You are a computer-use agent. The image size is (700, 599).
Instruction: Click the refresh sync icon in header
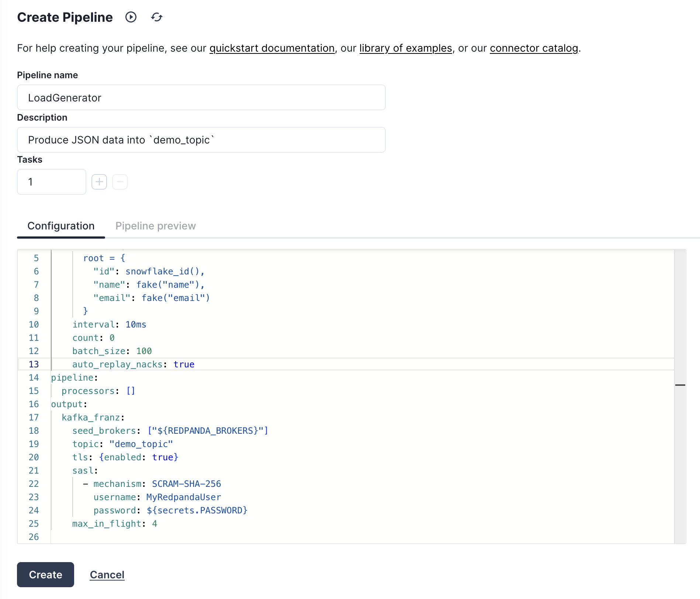click(157, 17)
